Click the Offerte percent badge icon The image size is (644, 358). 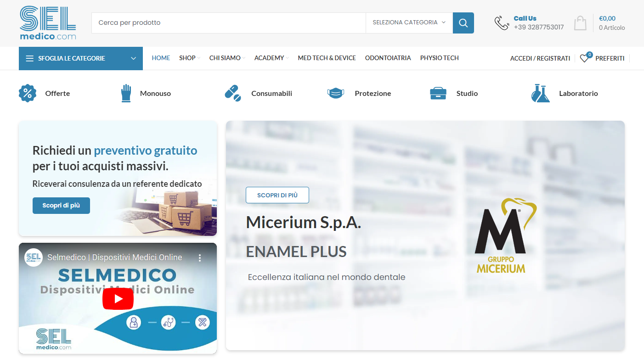click(28, 93)
